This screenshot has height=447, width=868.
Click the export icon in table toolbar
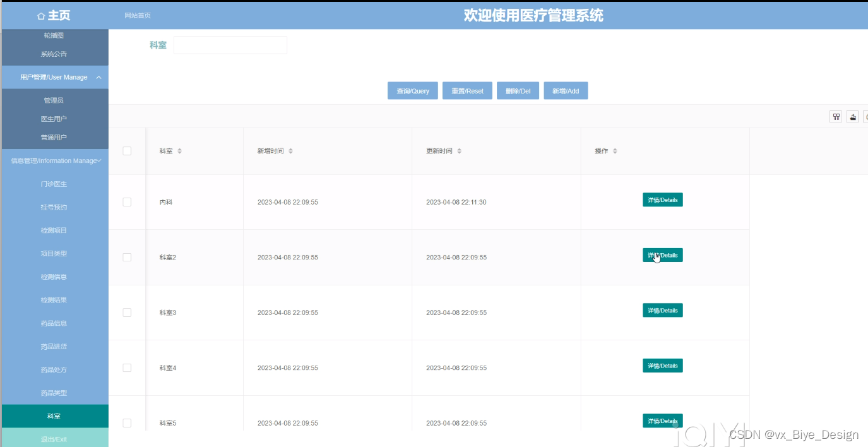tap(853, 117)
